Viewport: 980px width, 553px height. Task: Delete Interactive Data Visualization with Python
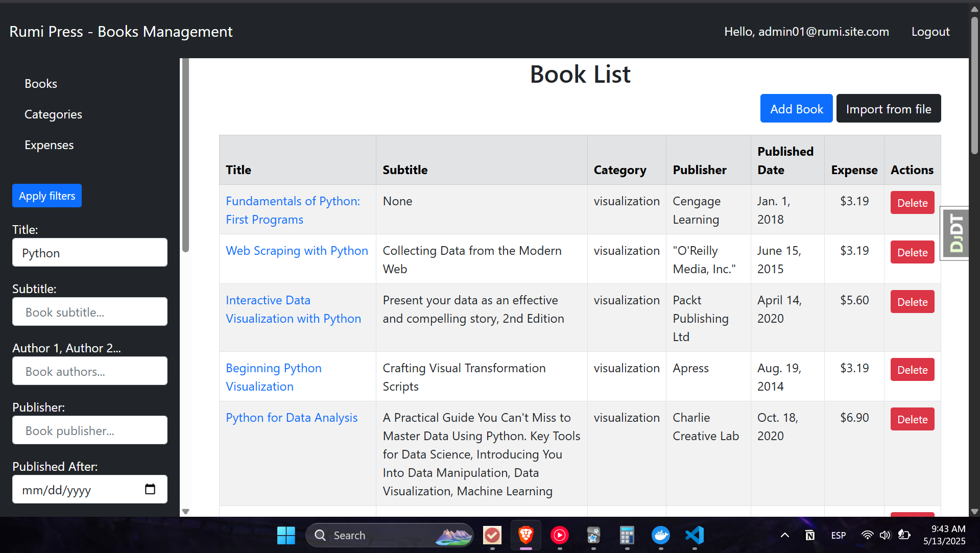click(x=912, y=302)
